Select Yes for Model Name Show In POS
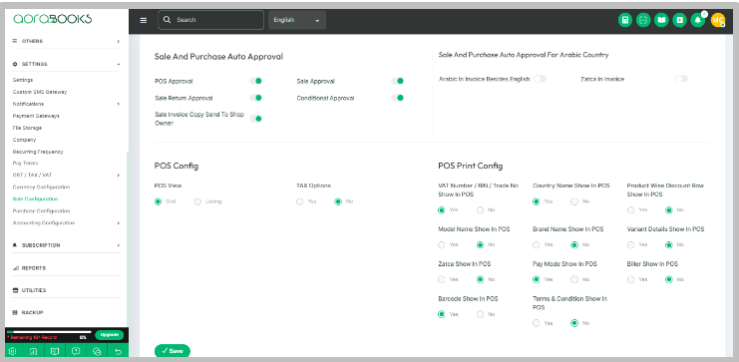 pos(442,245)
